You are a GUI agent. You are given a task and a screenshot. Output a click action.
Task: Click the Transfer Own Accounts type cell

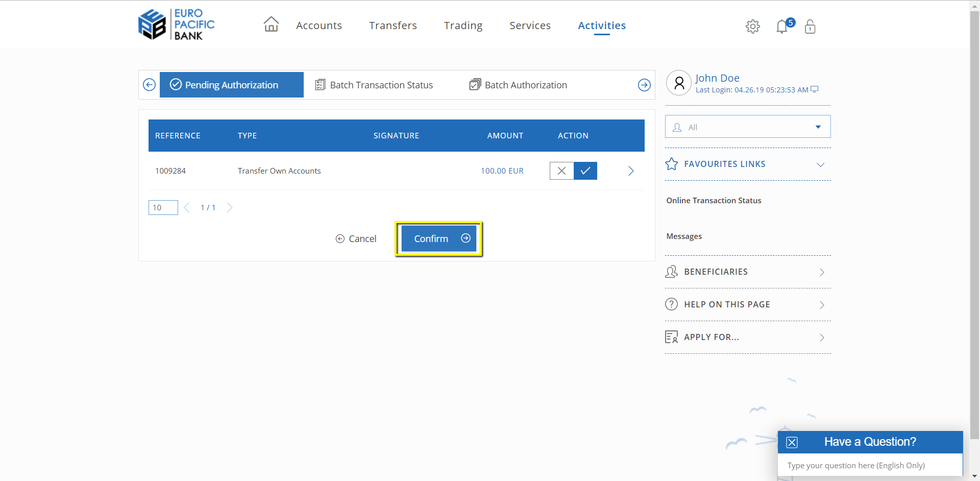(x=279, y=171)
